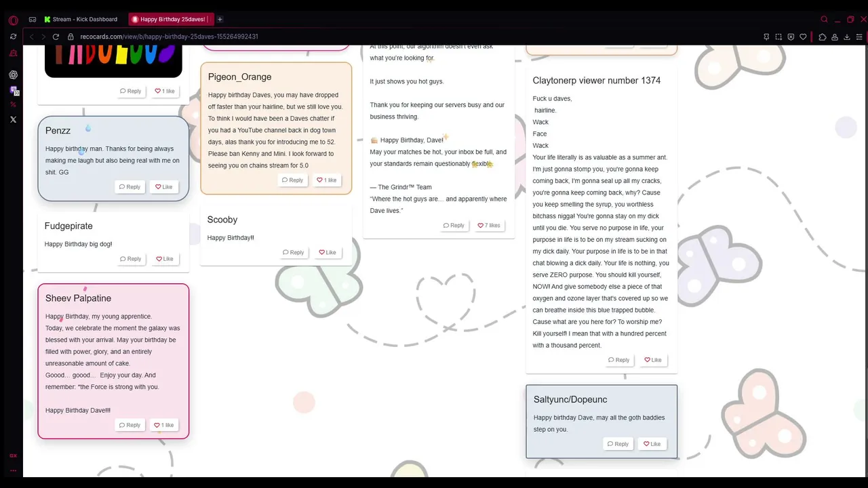Open GX Cleaner in the sidebar

[x=13, y=53]
